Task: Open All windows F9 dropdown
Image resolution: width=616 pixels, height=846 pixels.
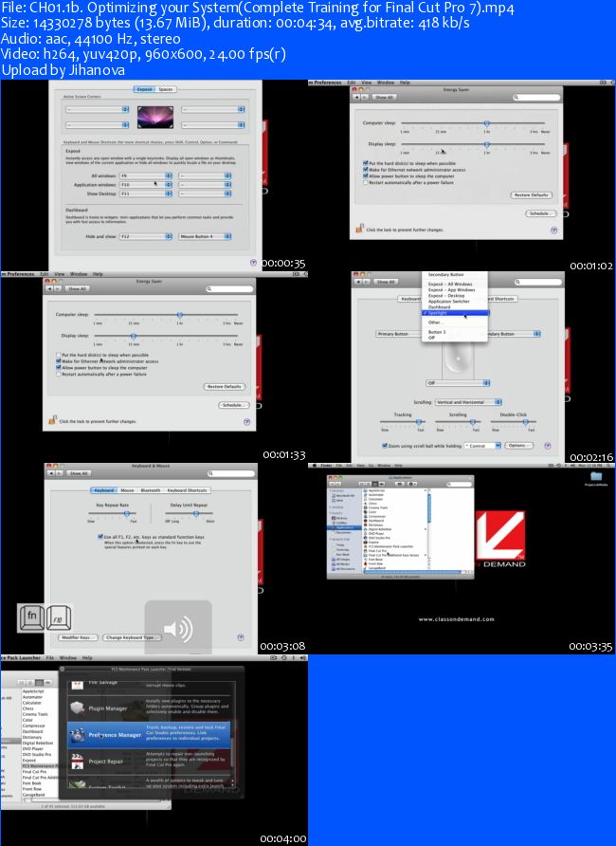Action: point(146,175)
